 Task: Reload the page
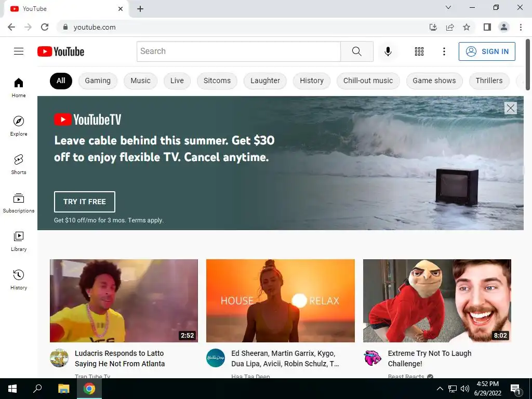(x=45, y=27)
